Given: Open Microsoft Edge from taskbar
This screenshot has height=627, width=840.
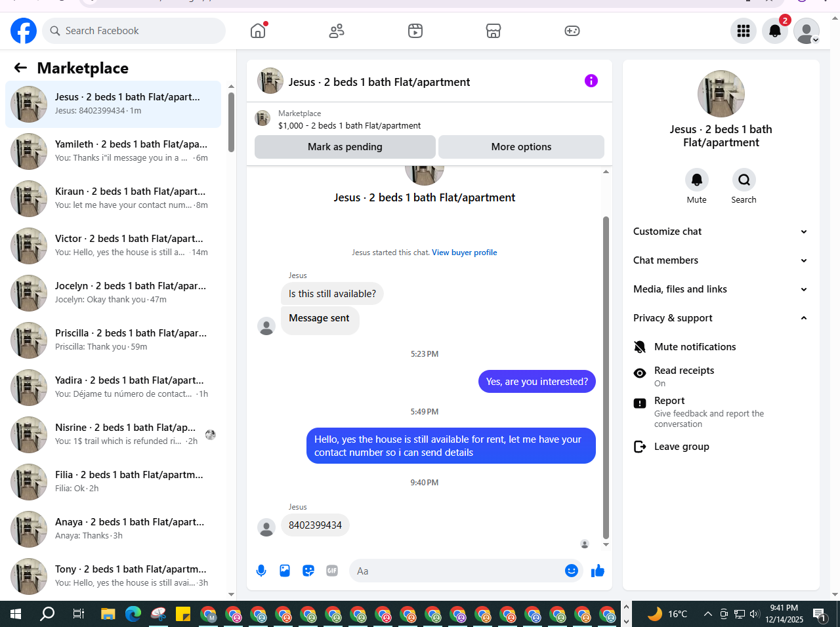Looking at the screenshot, I should [x=133, y=614].
